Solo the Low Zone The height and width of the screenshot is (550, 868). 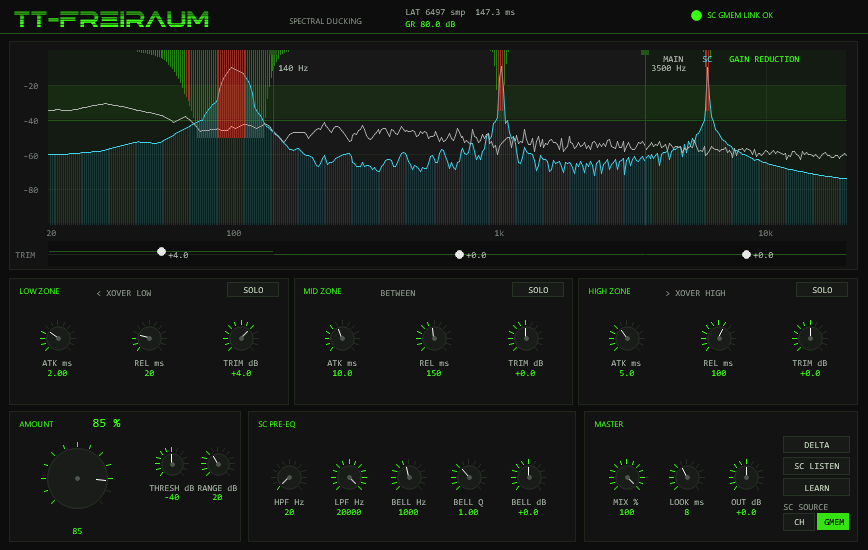(253, 290)
